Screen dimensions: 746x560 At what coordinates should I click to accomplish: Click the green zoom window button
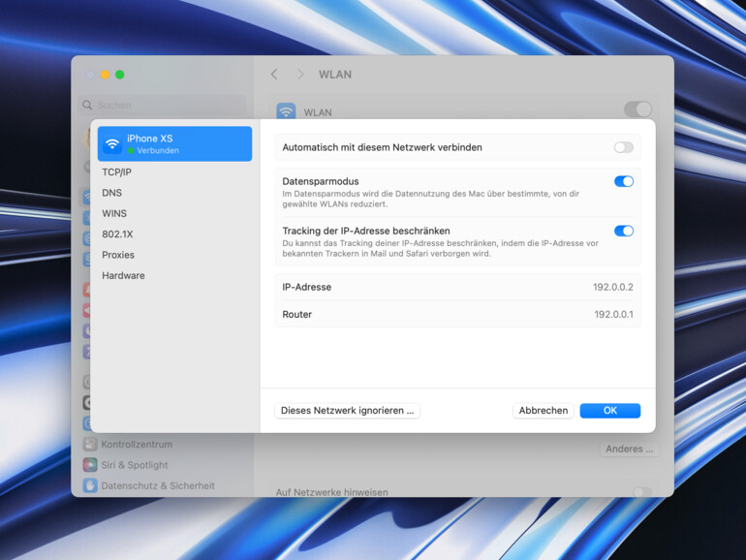[x=120, y=75]
